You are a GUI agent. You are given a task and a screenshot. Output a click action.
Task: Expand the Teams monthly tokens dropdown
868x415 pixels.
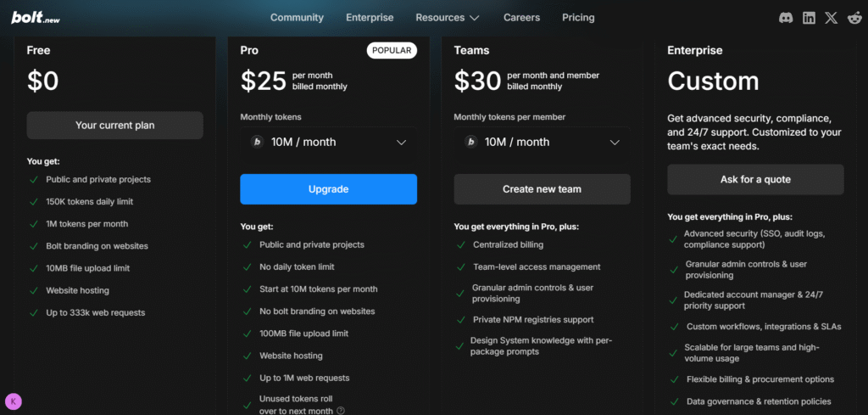(x=615, y=143)
